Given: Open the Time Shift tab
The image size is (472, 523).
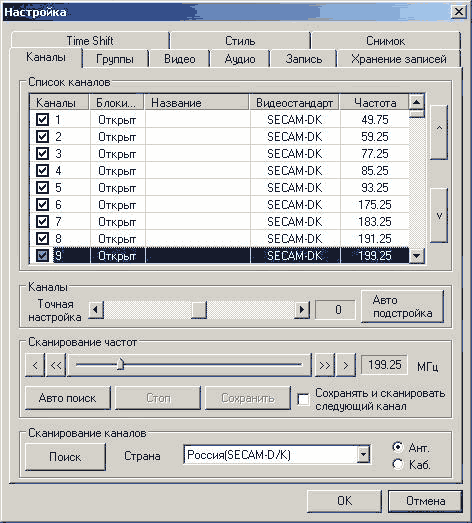Looking at the screenshot, I should point(90,41).
